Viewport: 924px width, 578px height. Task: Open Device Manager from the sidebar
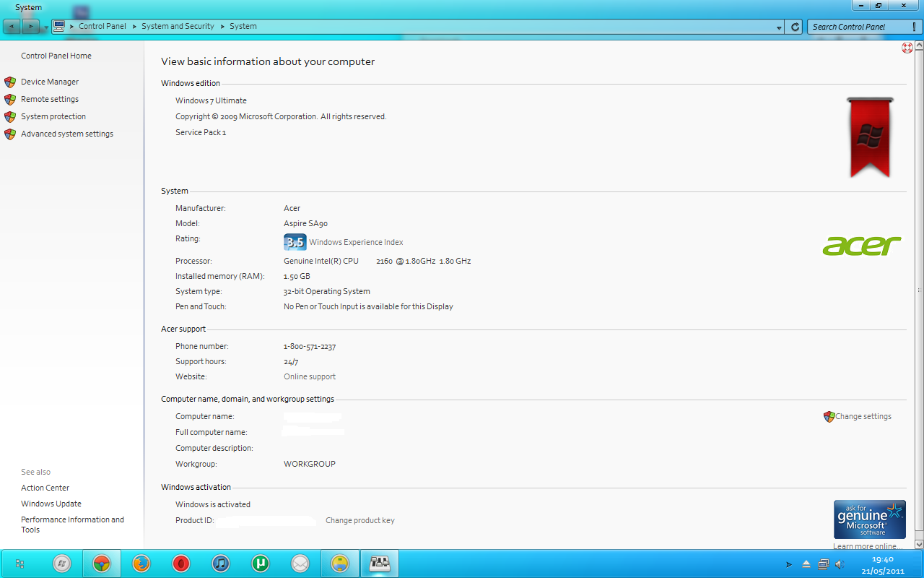click(50, 82)
